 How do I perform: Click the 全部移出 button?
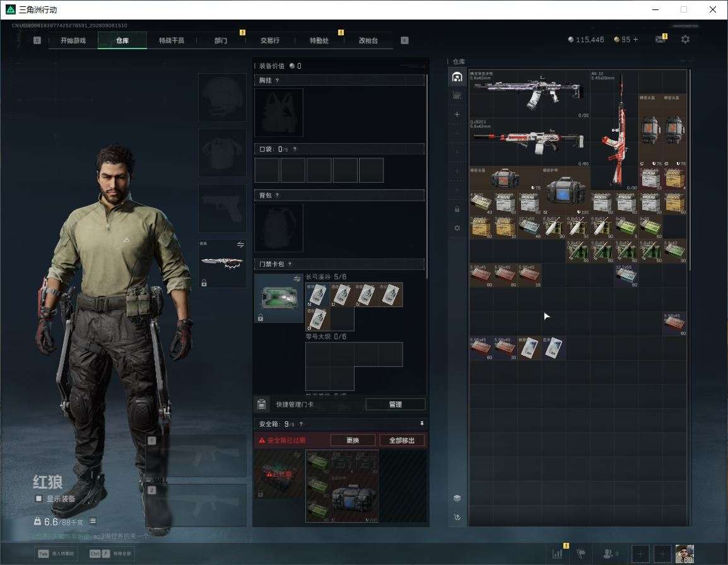pyautogui.click(x=402, y=440)
